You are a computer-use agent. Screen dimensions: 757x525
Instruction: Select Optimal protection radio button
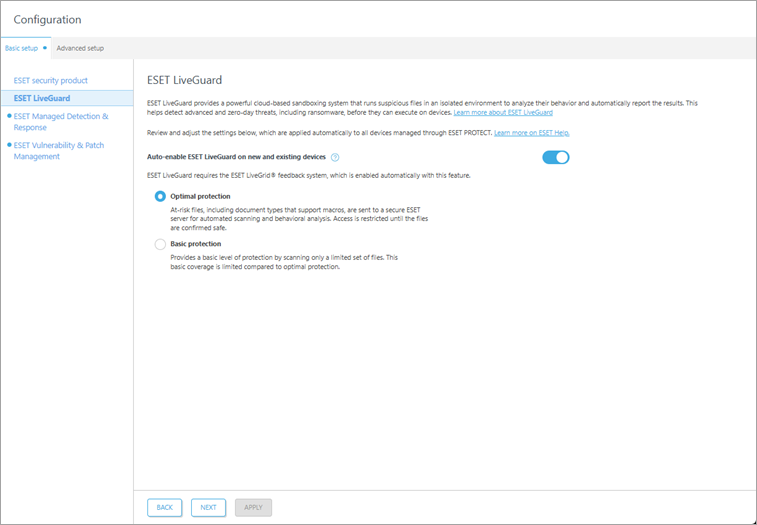[160, 197]
